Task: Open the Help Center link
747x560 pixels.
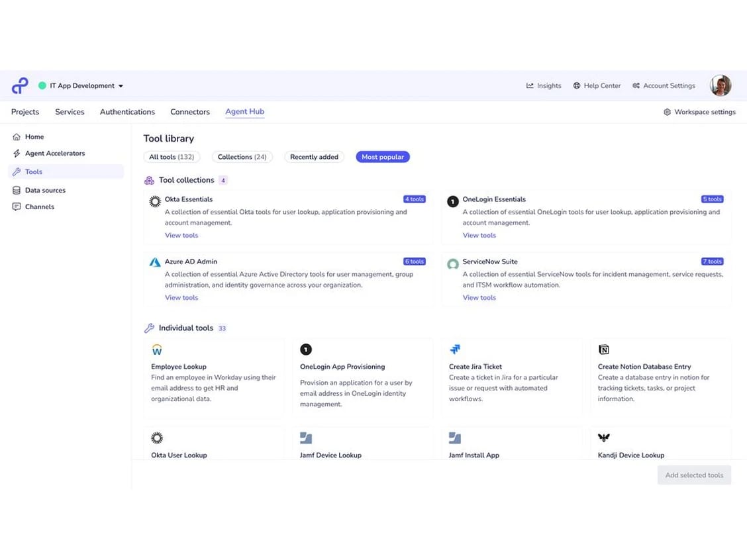Action: pos(597,85)
